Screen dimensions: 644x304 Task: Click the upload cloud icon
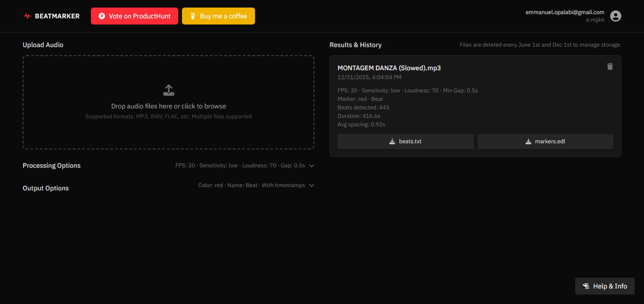pos(168,90)
